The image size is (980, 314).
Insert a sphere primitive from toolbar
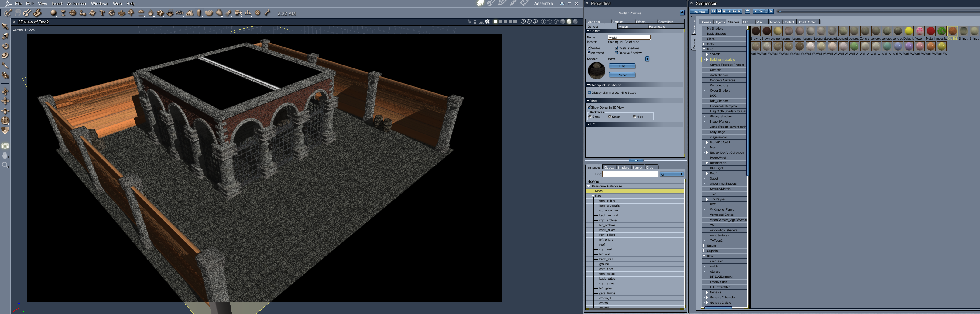[x=53, y=13]
